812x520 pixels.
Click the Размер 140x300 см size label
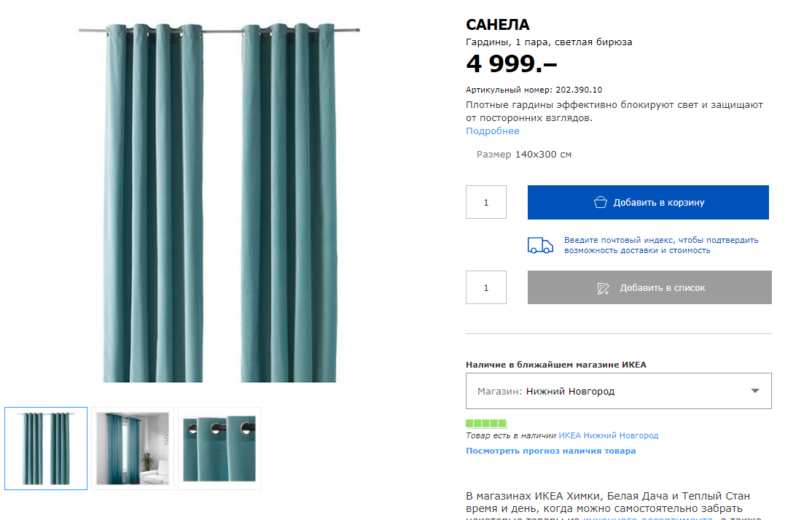coord(523,155)
